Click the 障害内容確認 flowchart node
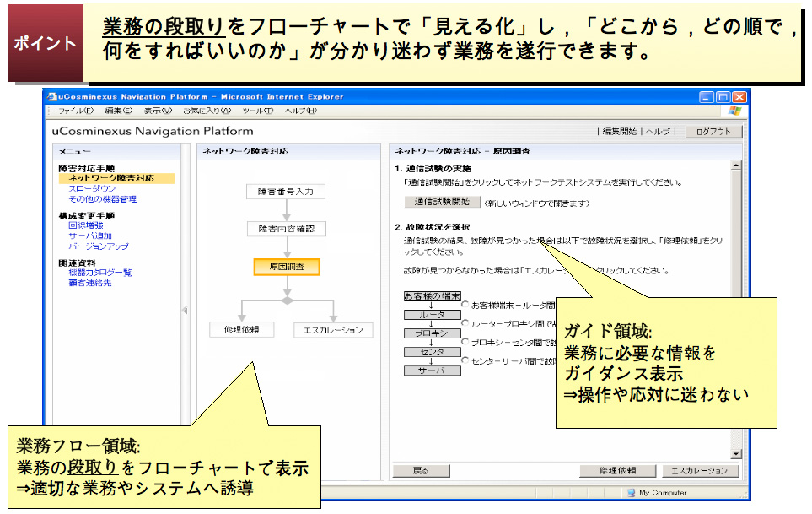This screenshot has height=514, width=812. [287, 229]
